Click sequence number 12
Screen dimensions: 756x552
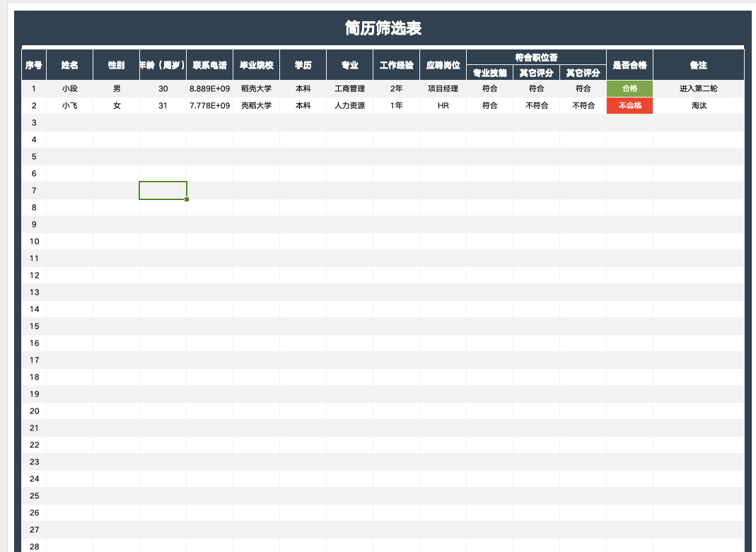(34, 276)
